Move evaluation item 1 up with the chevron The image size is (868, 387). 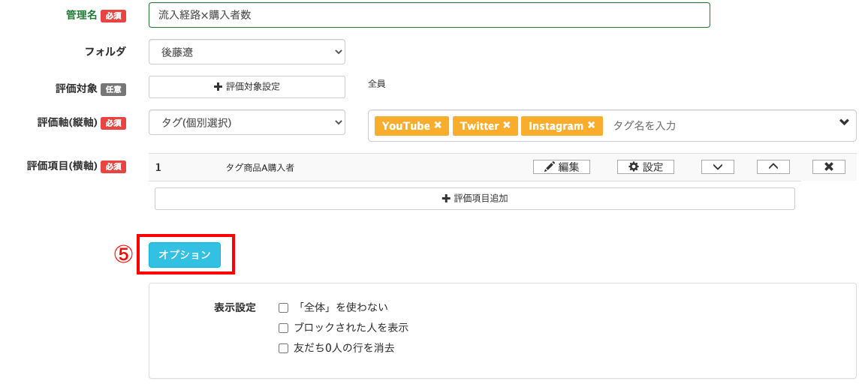(x=773, y=167)
